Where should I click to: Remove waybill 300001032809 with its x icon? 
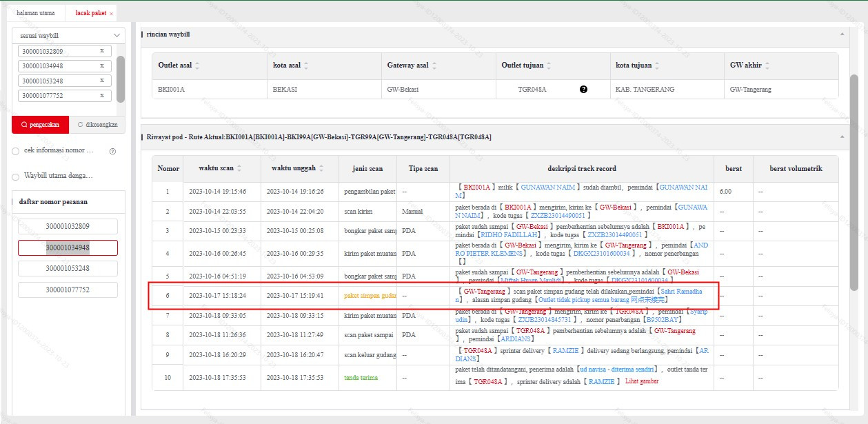[x=101, y=51]
